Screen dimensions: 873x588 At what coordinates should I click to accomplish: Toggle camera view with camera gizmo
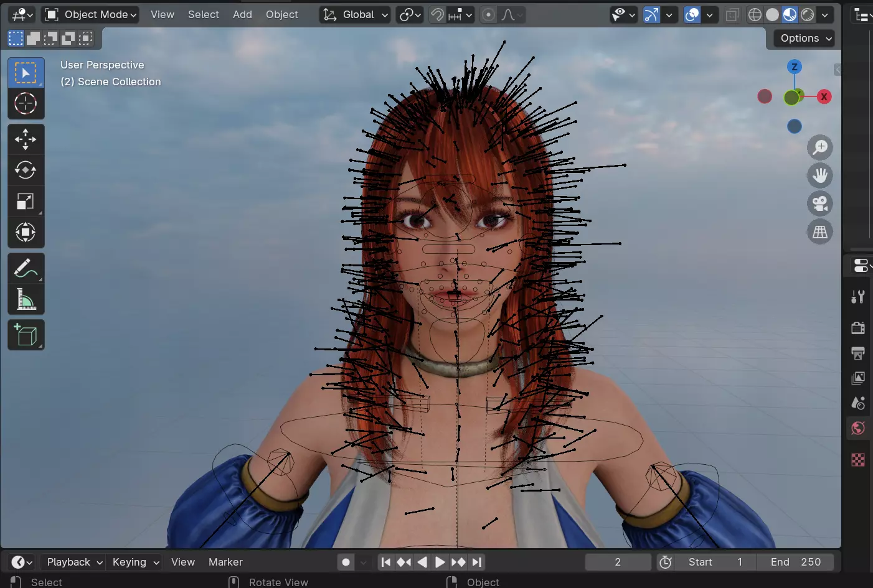820,203
